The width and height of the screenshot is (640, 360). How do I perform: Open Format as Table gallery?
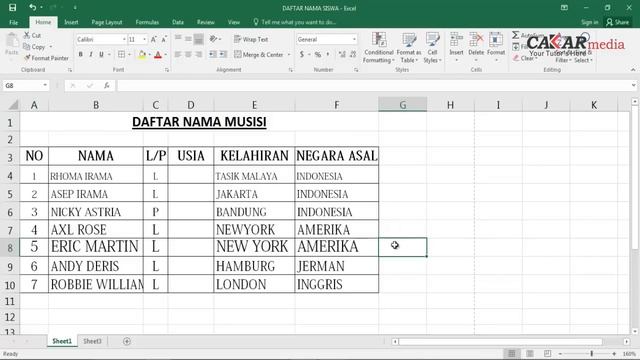pyautogui.click(x=409, y=48)
